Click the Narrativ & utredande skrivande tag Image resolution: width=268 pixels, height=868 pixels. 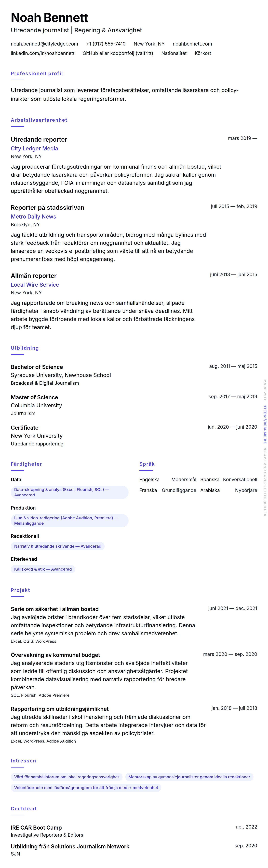[x=58, y=546]
